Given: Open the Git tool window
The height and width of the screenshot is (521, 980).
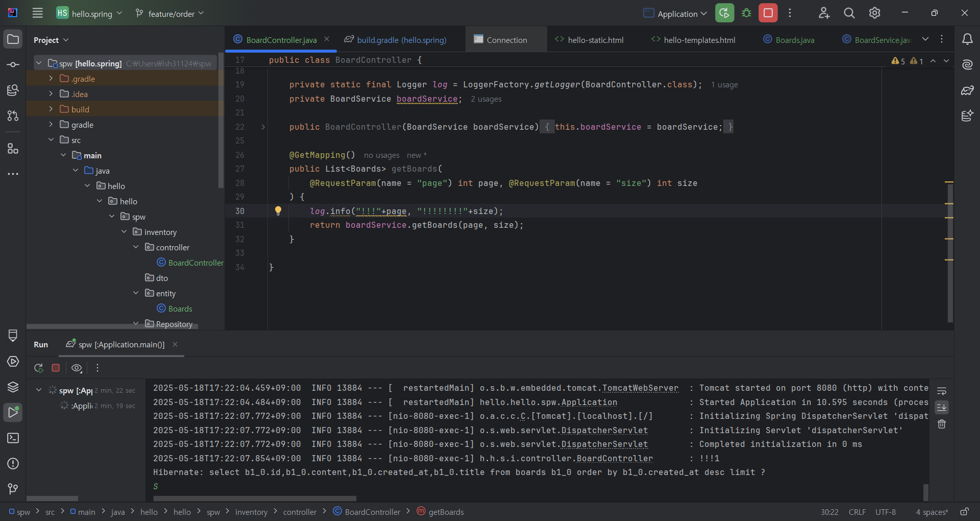Looking at the screenshot, I should [13, 489].
